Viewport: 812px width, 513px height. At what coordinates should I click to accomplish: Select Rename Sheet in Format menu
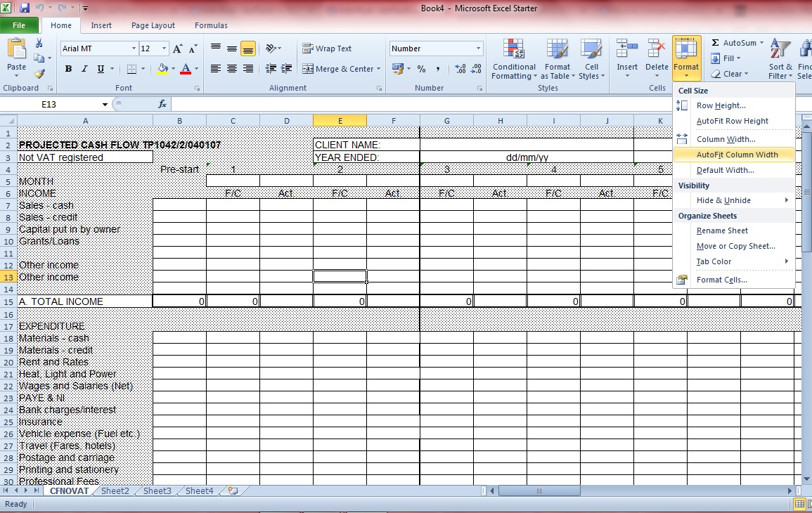pyautogui.click(x=722, y=230)
